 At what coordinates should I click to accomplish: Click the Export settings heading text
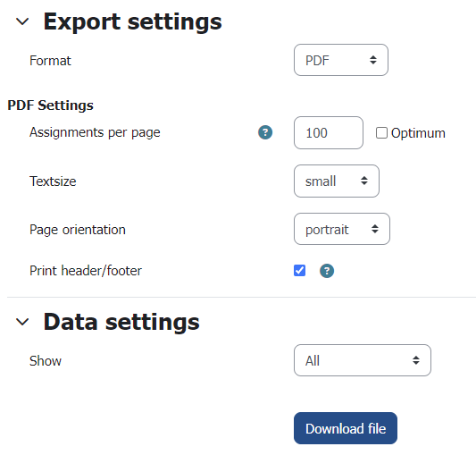(x=133, y=21)
